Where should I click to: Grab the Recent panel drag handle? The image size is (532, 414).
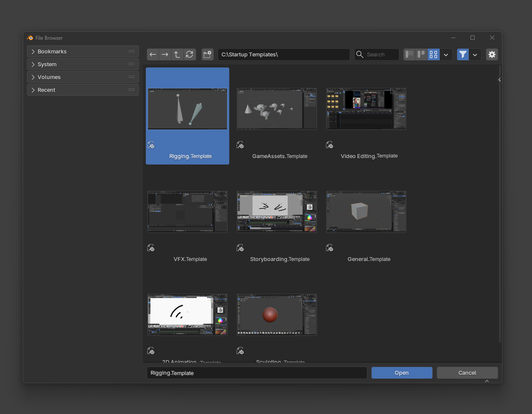pos(131,90)
